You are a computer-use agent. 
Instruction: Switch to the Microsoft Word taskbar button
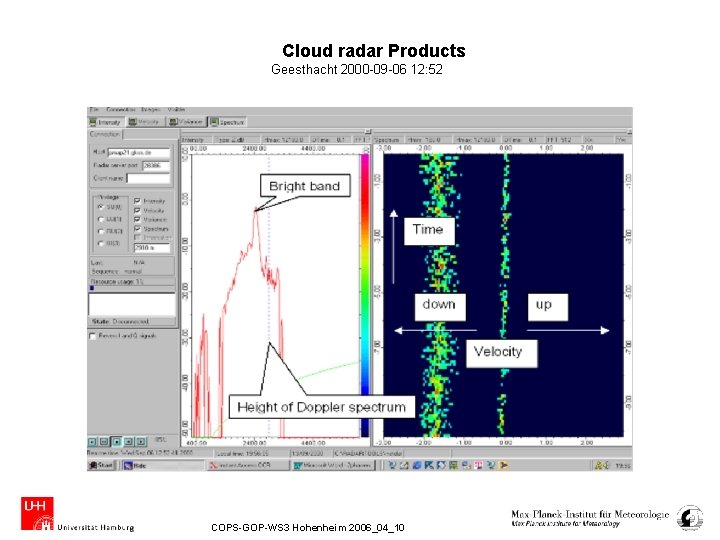coord(332,466)
